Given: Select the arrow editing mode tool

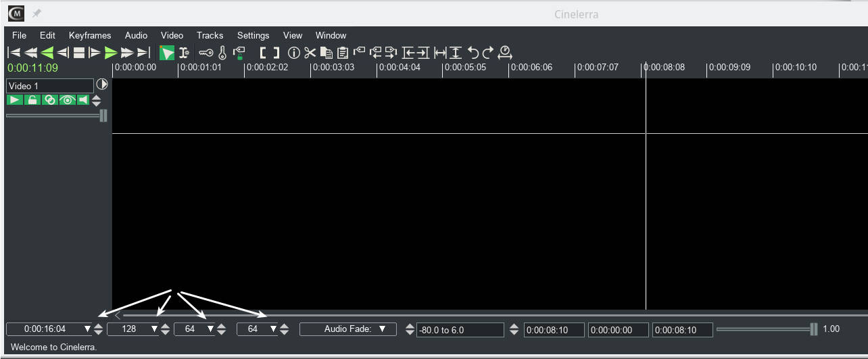Looking at the screenshot, I should coord(166,52).
